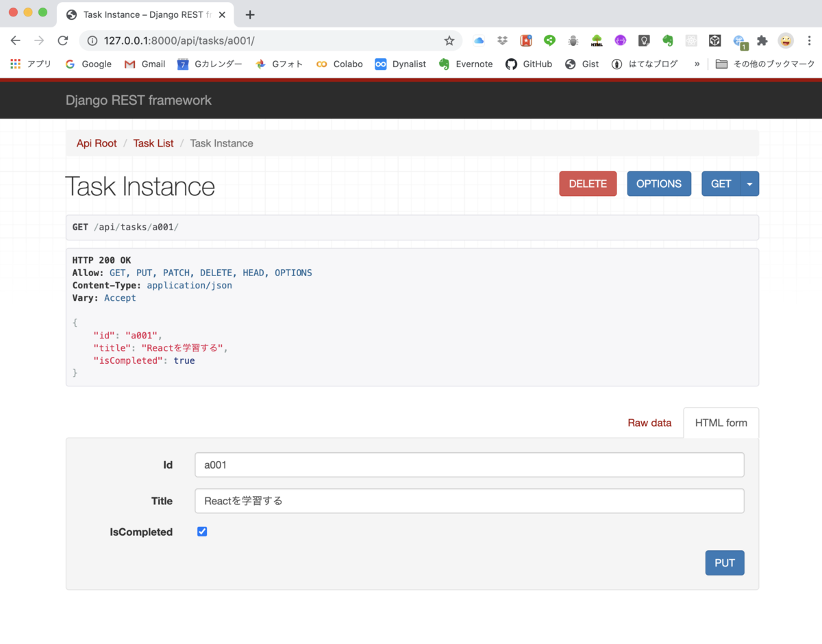The height and width of the screenshot is (644, 822).
Task: Go to Task List breadcrumb
Action: point(153,143)
